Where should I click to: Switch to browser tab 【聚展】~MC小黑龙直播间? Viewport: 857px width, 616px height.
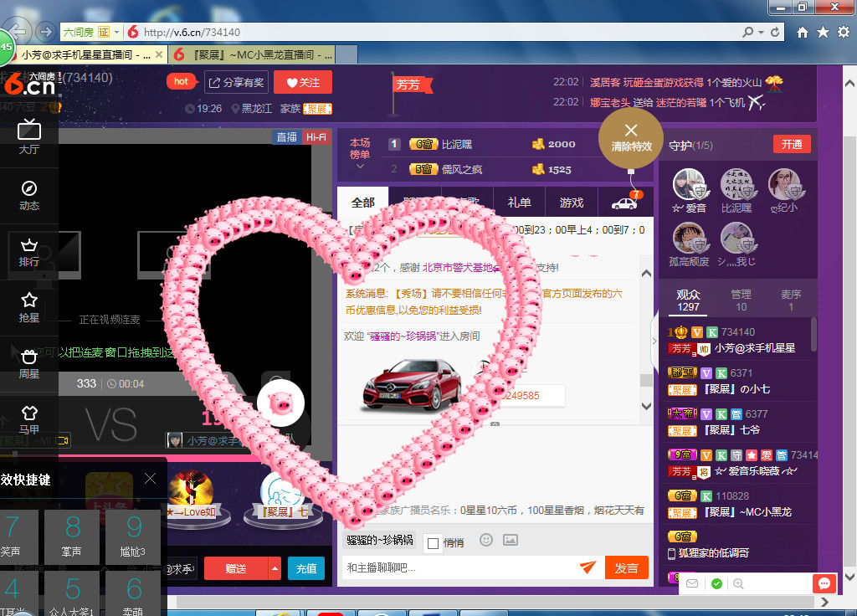252,54
